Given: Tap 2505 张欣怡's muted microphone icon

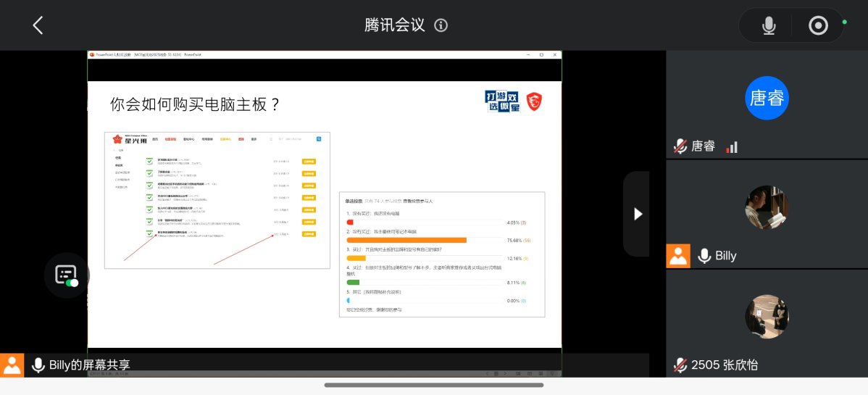Looking at the screenshot, I should pos(680,365).
